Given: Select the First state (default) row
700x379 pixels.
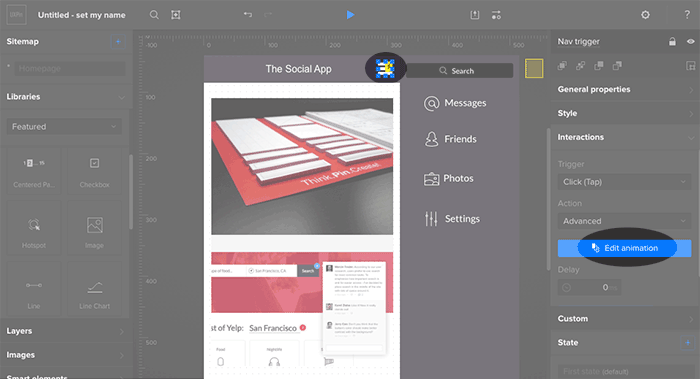Looking at the screenshot, I should [624, 372].
